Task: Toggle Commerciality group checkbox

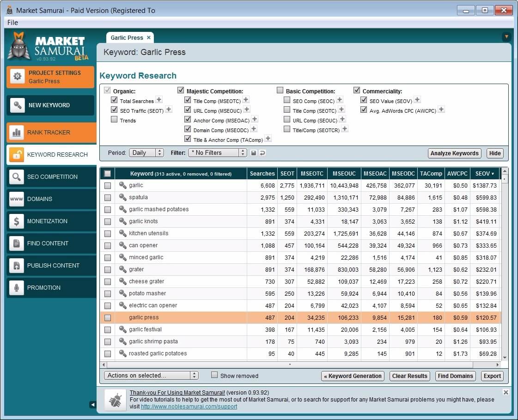Action: [357, 90]
